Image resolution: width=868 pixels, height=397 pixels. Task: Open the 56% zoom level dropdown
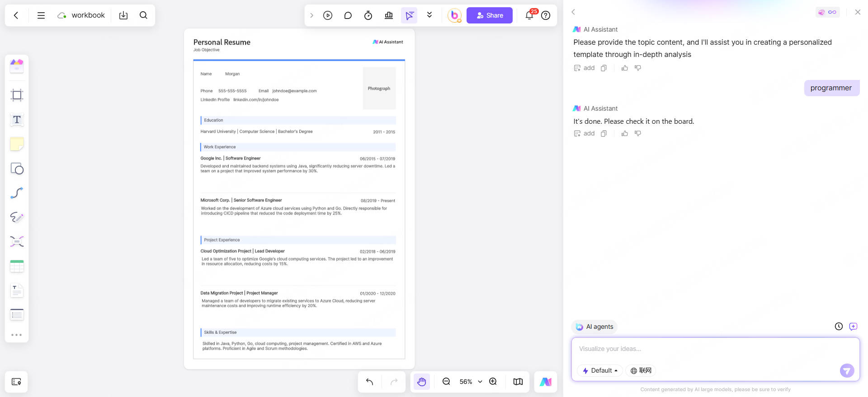[x=471, y=382]
